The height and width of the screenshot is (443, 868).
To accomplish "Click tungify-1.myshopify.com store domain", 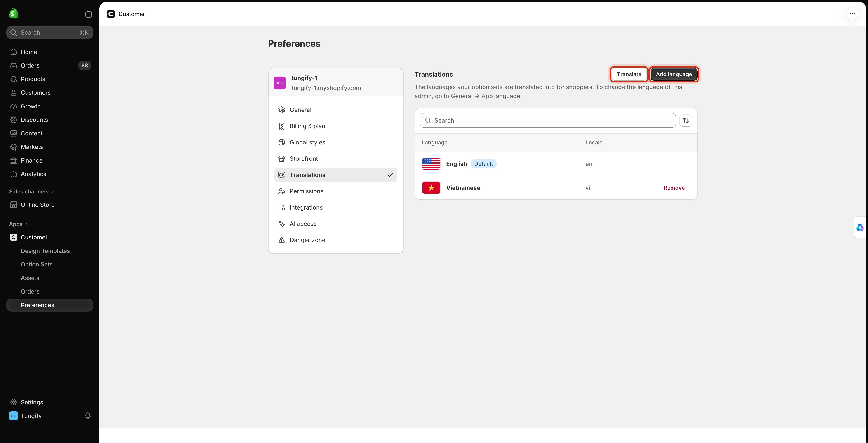I will tap(326, 88).
